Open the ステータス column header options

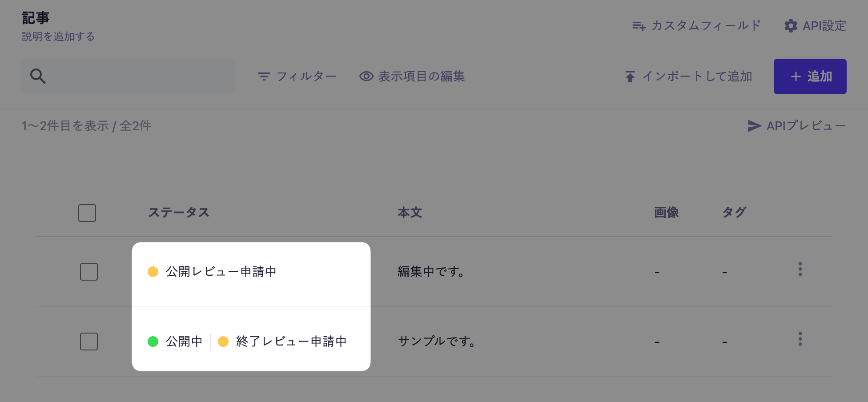[x=178, y=213]
